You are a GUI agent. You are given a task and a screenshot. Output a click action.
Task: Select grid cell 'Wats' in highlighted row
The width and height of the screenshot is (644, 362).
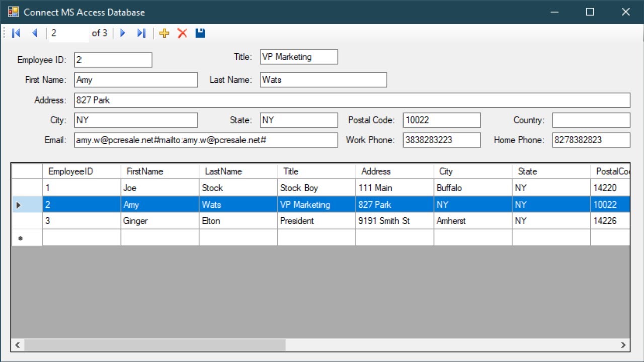(238, 205)
